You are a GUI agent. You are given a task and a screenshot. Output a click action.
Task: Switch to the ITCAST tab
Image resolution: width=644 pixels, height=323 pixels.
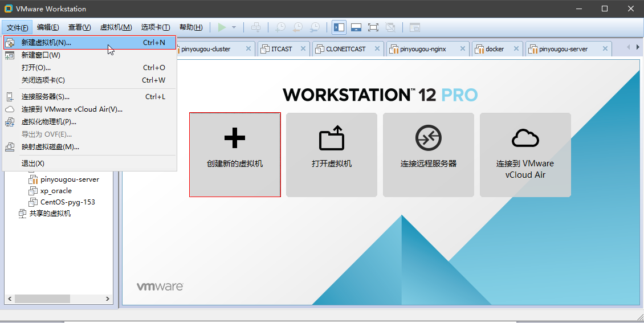[x=283, y=49]
